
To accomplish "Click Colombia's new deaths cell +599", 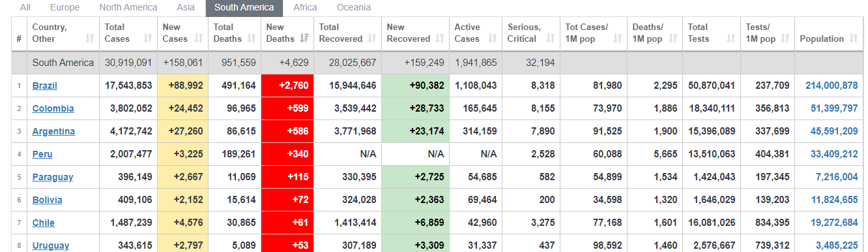I will [x=287, y=108].
